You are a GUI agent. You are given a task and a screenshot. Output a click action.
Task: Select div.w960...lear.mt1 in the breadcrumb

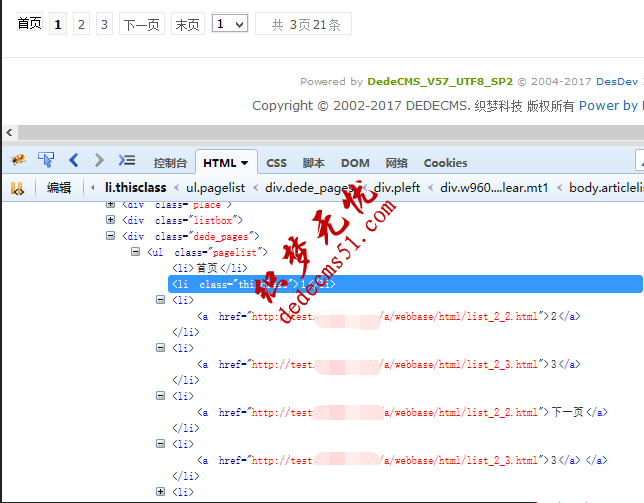point(494,188)
